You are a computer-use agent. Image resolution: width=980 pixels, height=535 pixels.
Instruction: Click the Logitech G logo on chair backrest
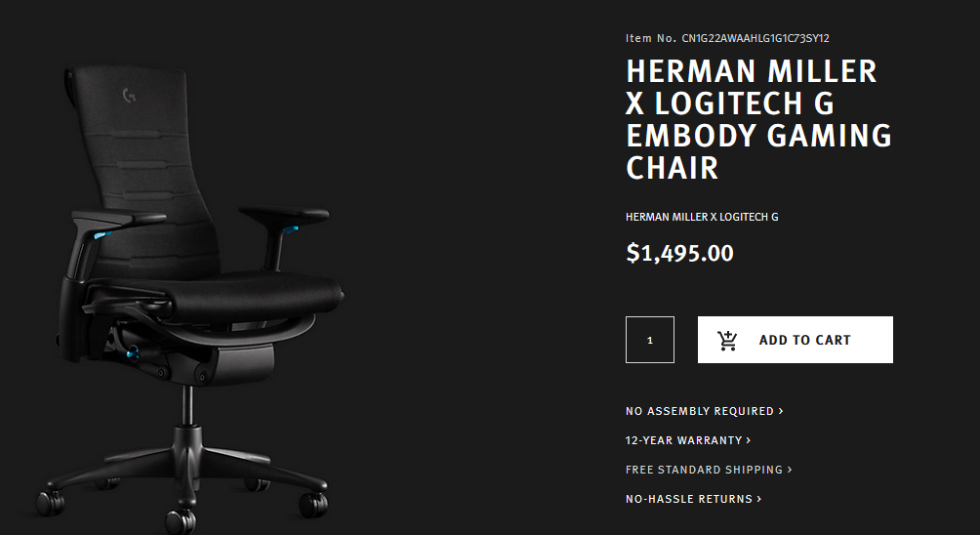(x=130, y=95)
